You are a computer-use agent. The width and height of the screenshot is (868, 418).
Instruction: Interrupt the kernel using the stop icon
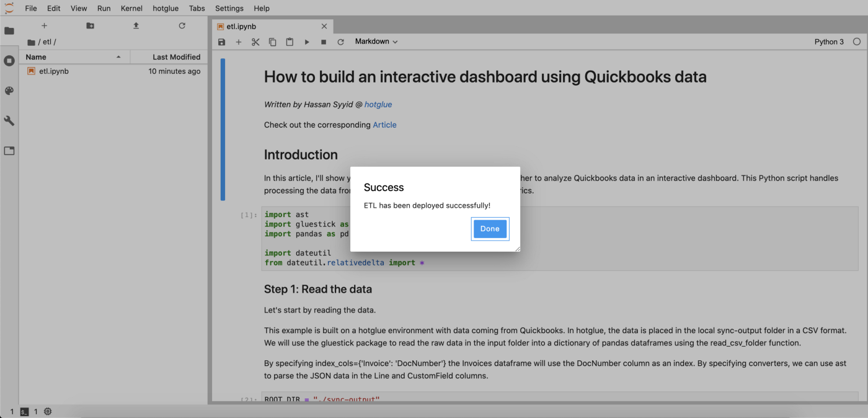(x=323, y=42)
